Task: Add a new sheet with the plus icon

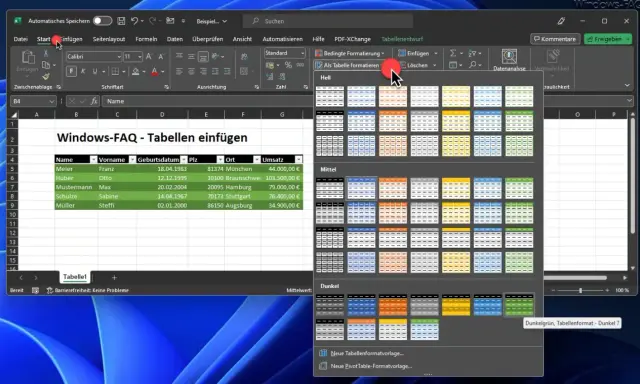Action: (x=114, y=277)
